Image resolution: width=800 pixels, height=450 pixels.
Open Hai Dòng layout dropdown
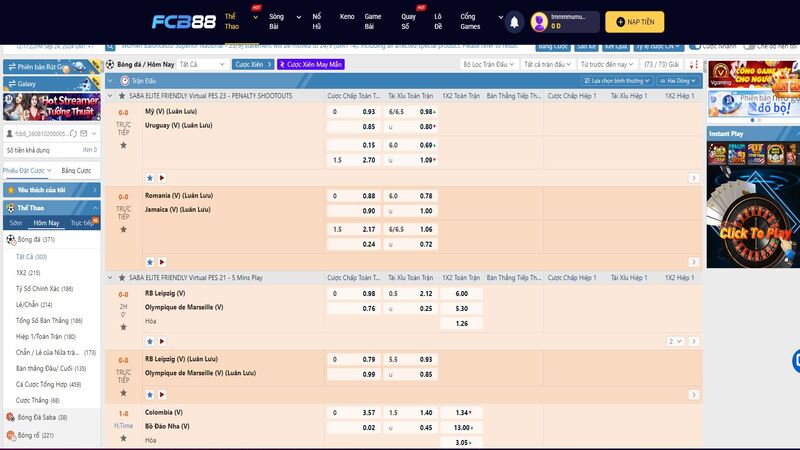(677, 81)
